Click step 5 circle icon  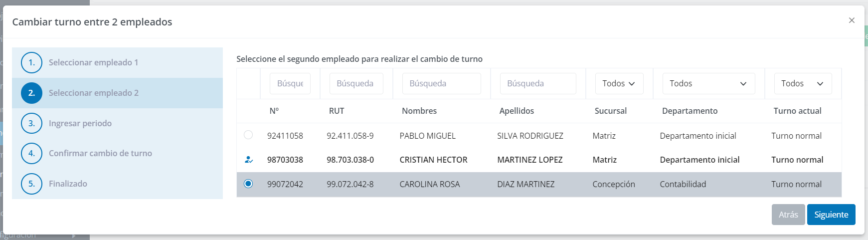(31, 184)
